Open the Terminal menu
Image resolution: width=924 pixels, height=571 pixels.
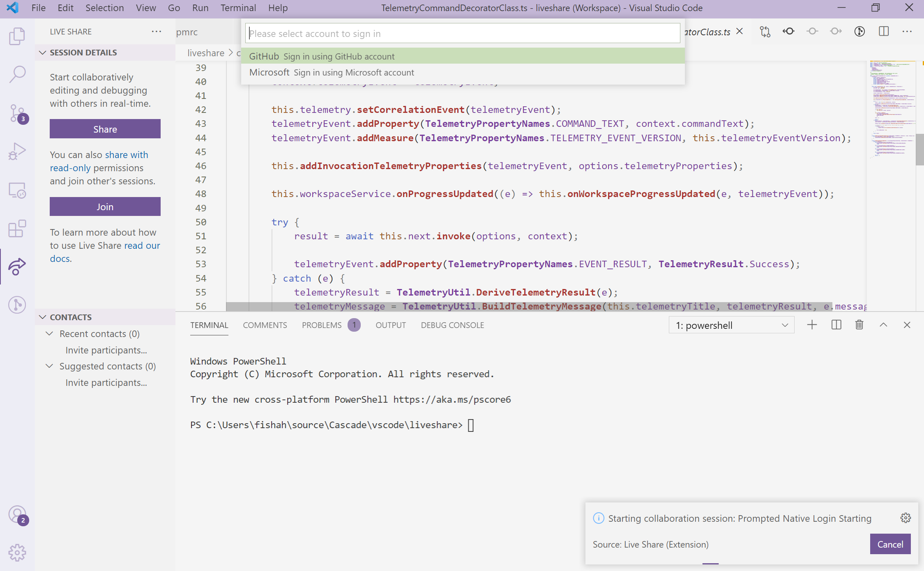tap(238, 8)
